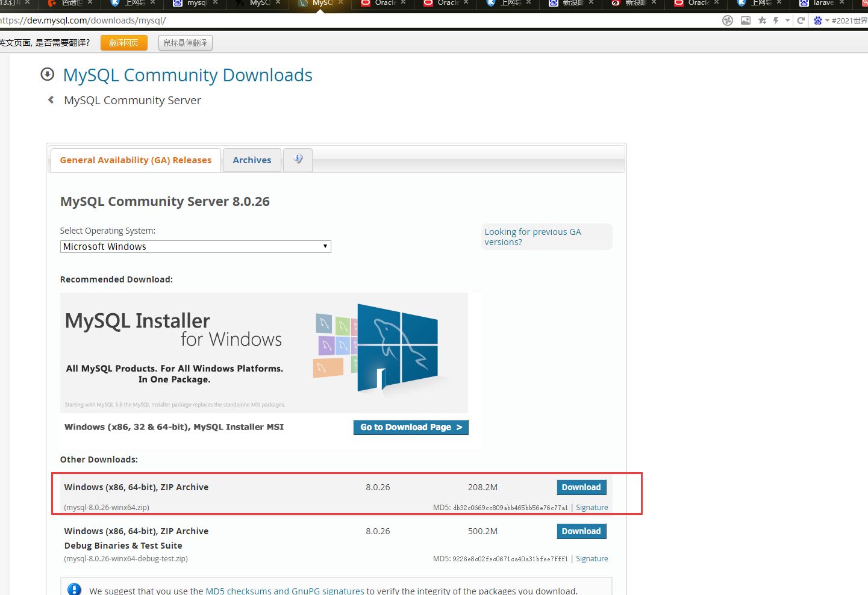868x595 pixels.
Task: Open dropdown arrow next to lightning icon
Action: pyautogui.click(x=787, y=20)
